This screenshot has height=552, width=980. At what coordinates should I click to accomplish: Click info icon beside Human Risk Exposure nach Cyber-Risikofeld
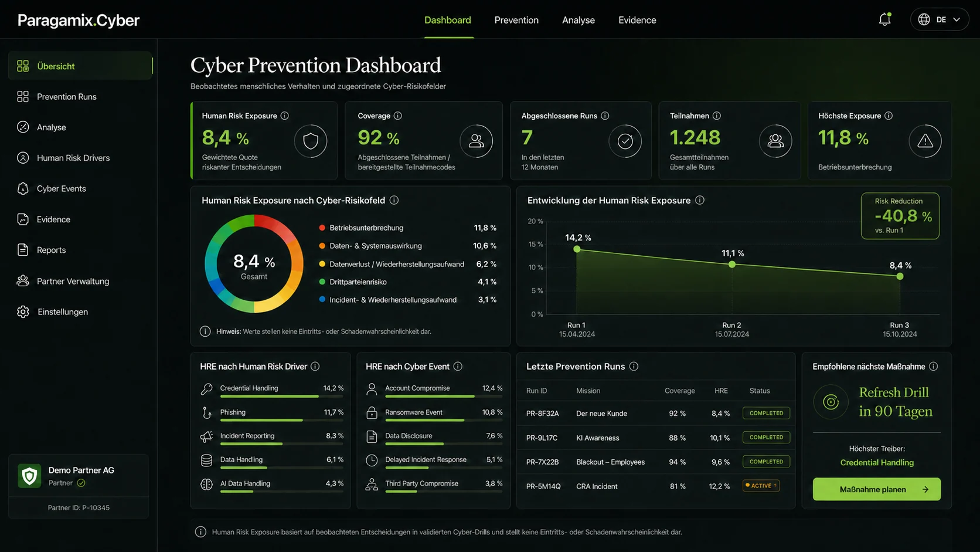pyautogui.click(x=394, y=200)
